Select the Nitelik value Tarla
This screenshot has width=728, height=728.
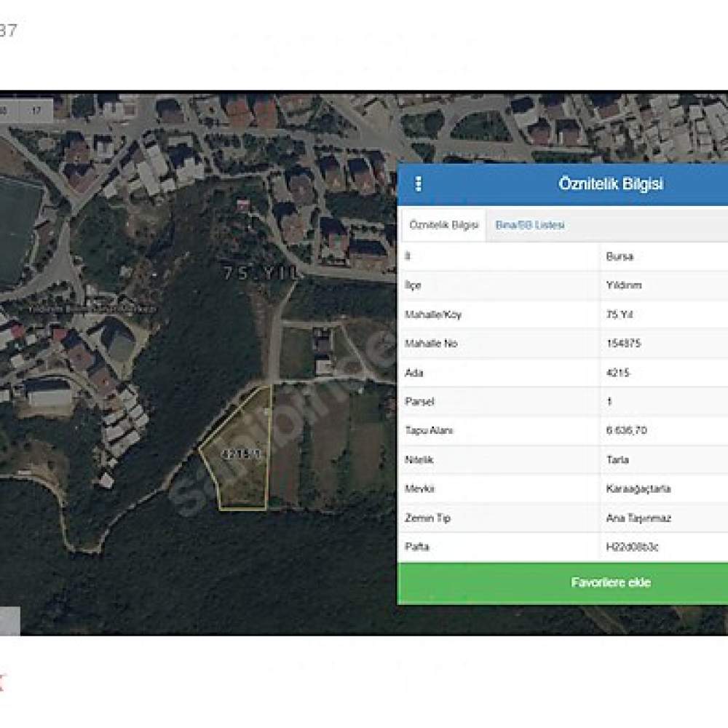tap(617, 459)
